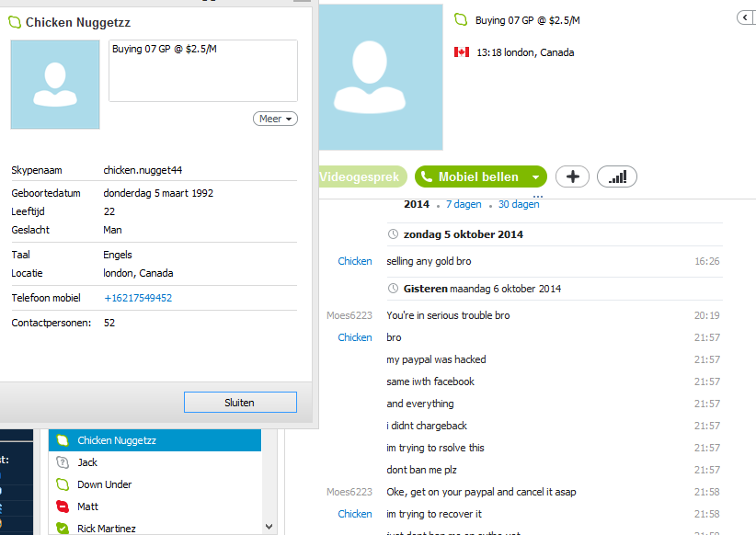Click the add participants plus icon
756x535 pixels.
(x=572, y=176)
